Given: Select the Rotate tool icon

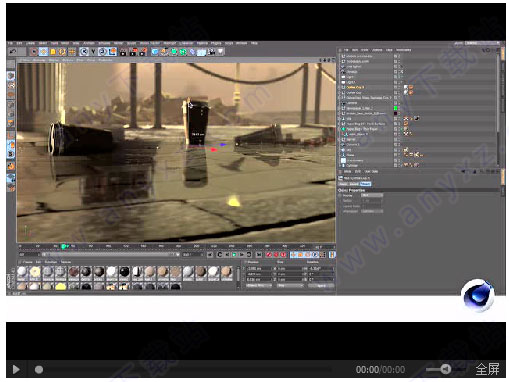Looking at the screenshot, I should point(62,52).
